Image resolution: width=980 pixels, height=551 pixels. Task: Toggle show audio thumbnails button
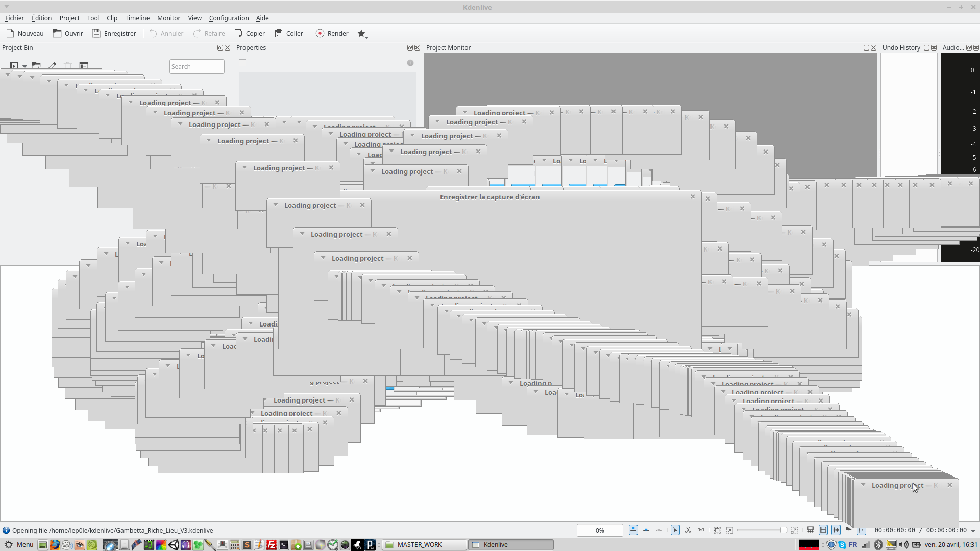point(836,530)
